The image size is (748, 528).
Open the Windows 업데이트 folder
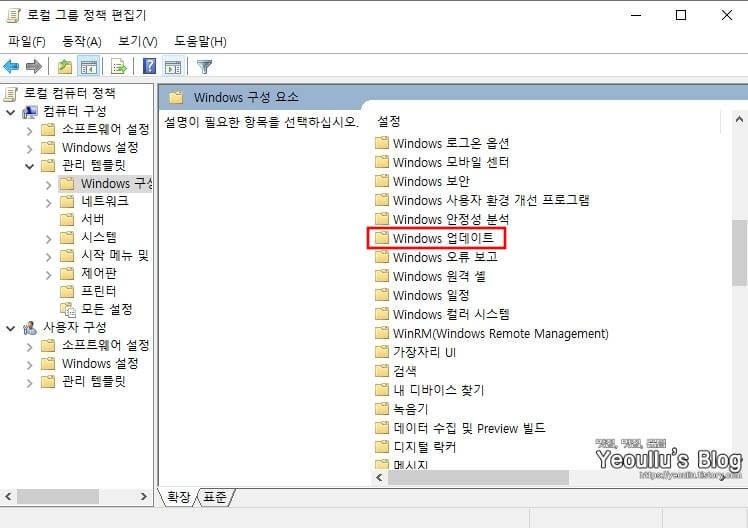click(x=434, y=238)
